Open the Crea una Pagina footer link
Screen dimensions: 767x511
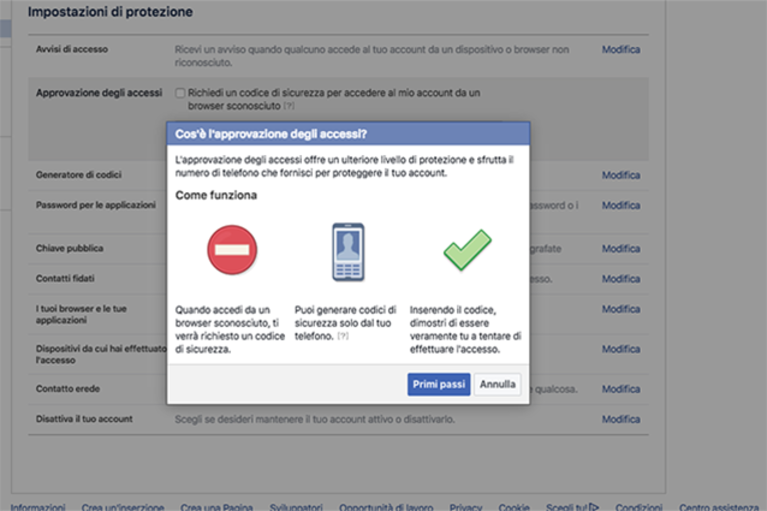tap(217, 507)
